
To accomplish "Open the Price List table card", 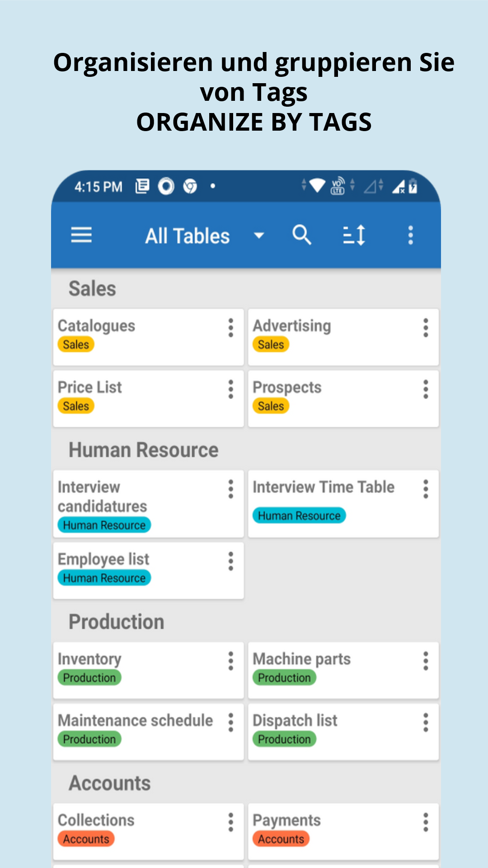I will (x=149, y=399).
